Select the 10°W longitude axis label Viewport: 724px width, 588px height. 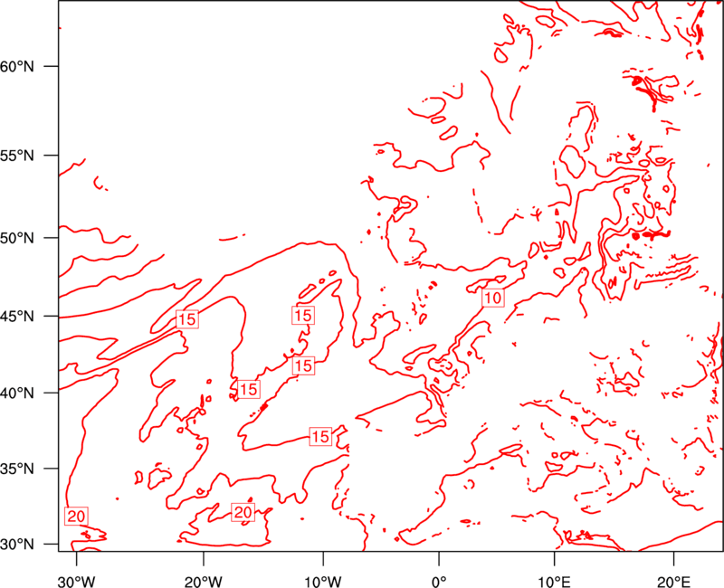(323, 582)
